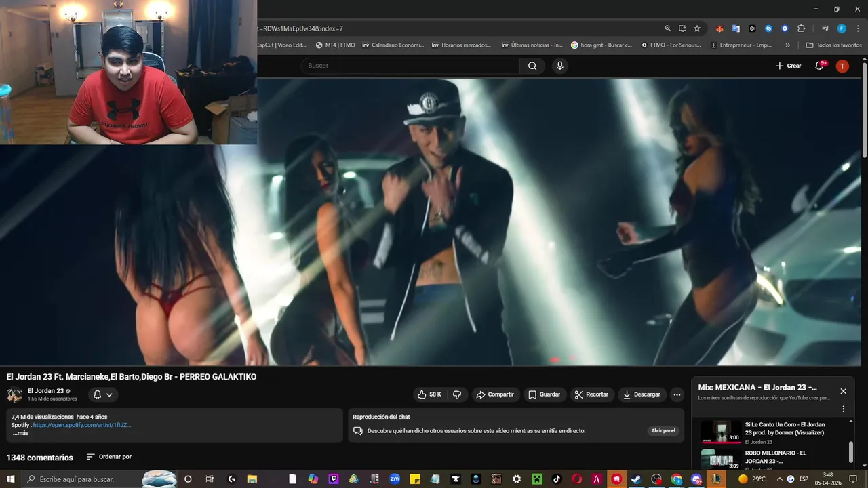Open the hora gmt Google bookmark
Image resolution: width=868 pixels, height=488 pixels.
pyautogui.click(x=601, y=45)
